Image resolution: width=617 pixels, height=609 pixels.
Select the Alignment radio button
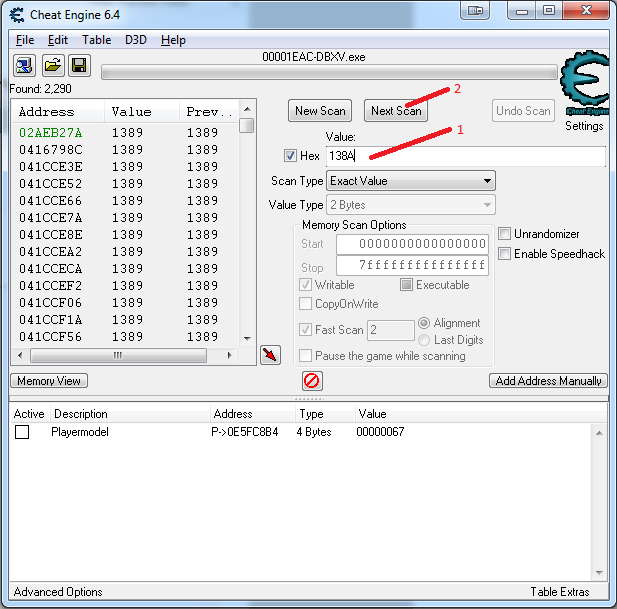(424, 323)
